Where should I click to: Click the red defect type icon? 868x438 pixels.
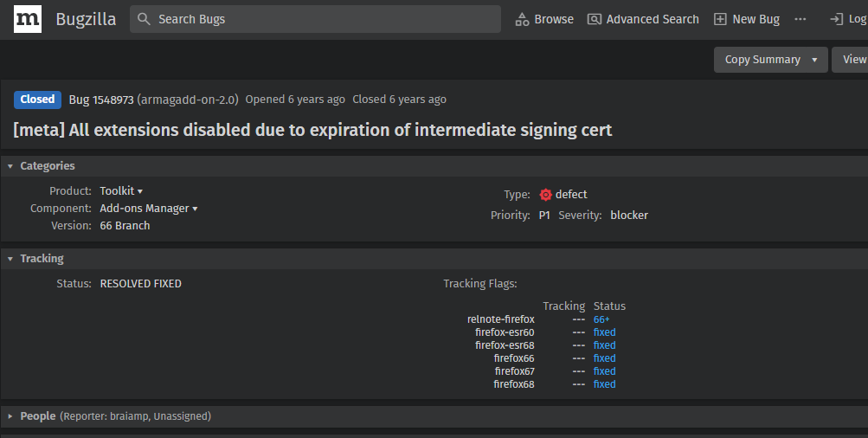tap(545, 195)
